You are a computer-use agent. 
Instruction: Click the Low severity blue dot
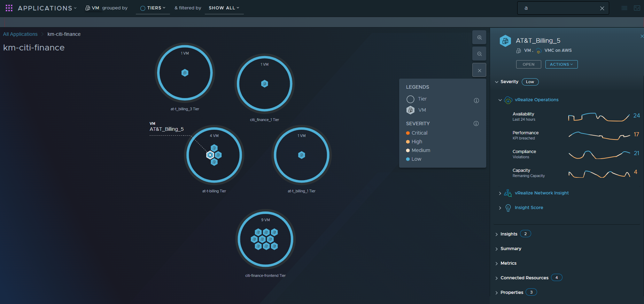click(x=408, y=159)
